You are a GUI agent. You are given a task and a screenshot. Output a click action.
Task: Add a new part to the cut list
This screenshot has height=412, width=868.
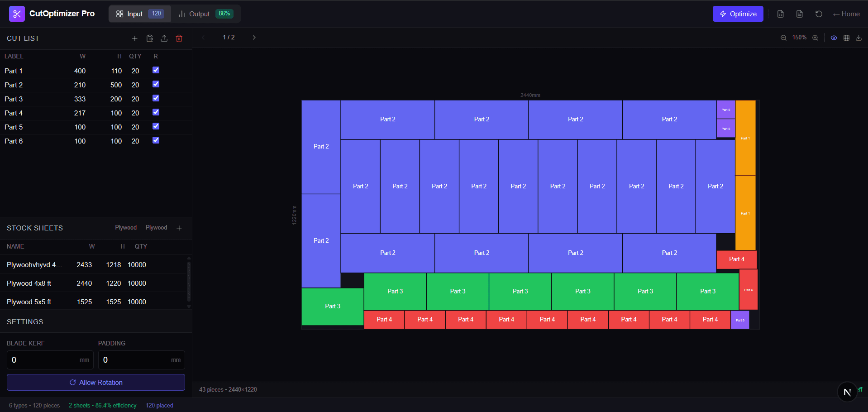point(134,38)
